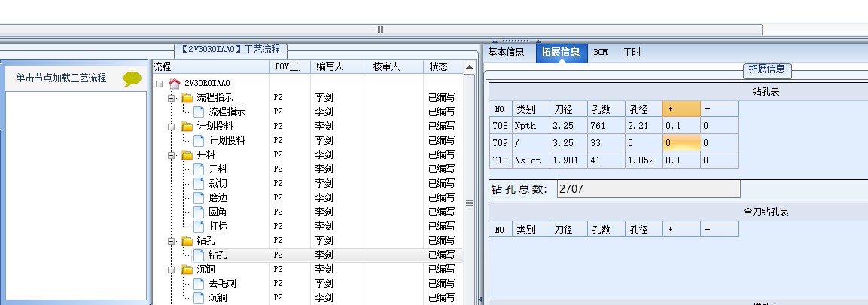Click the 761 hole count cell
868x305 pixels.
[606, 126]
